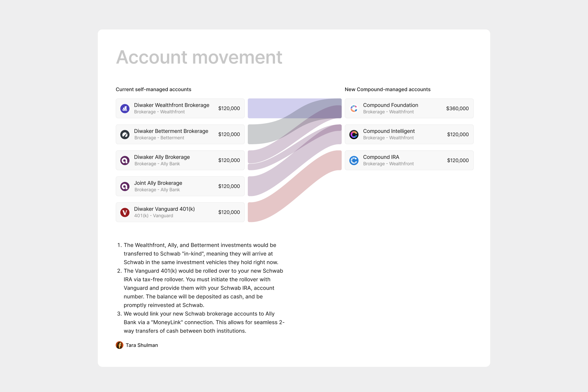Click the Compound Intelligent account title
Viewport: 588px width, 392px height.
tap(389, 131)
